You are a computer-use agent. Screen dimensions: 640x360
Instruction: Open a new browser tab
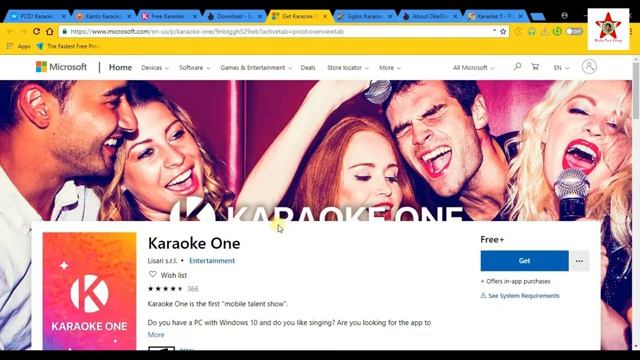tap(538, 16)
